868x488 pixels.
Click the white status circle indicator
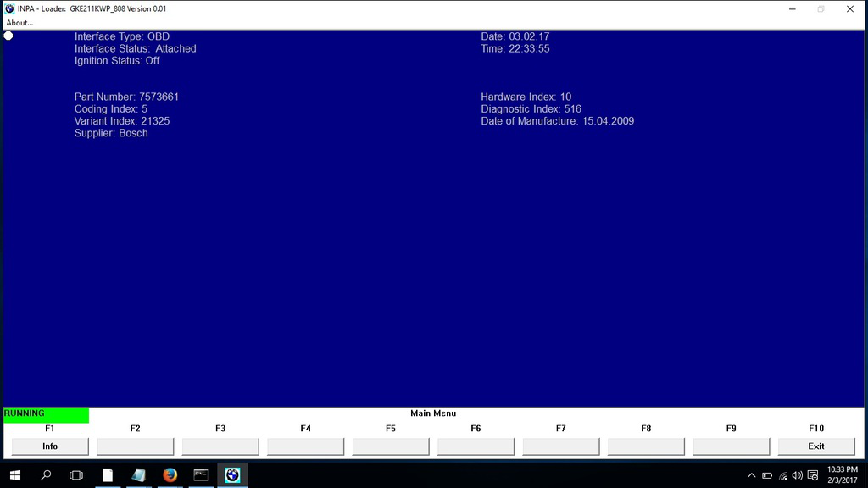(8, 36)
